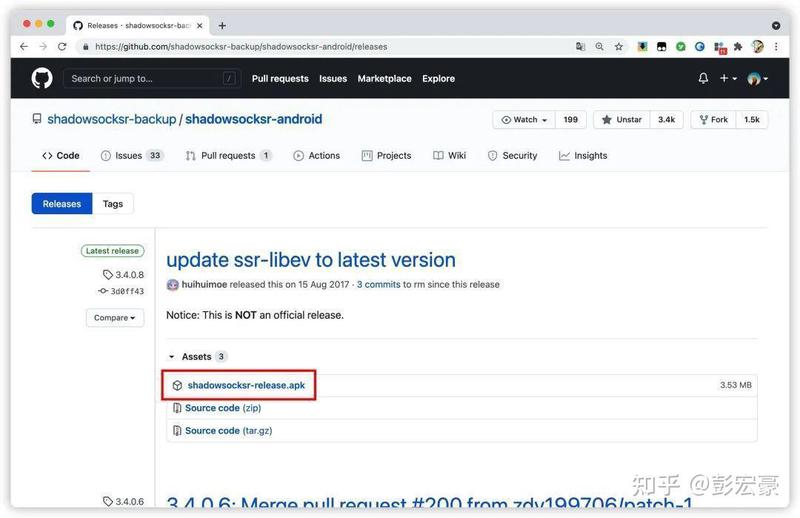Collapse the Assets section

197,356
